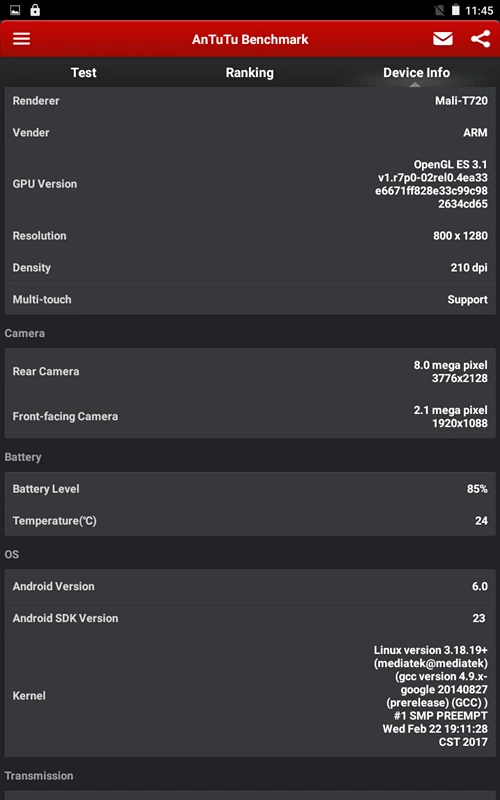The height and width of the screenshot is (800, 500).
Task: Tap the image notification icon
Action: point(15,10)
